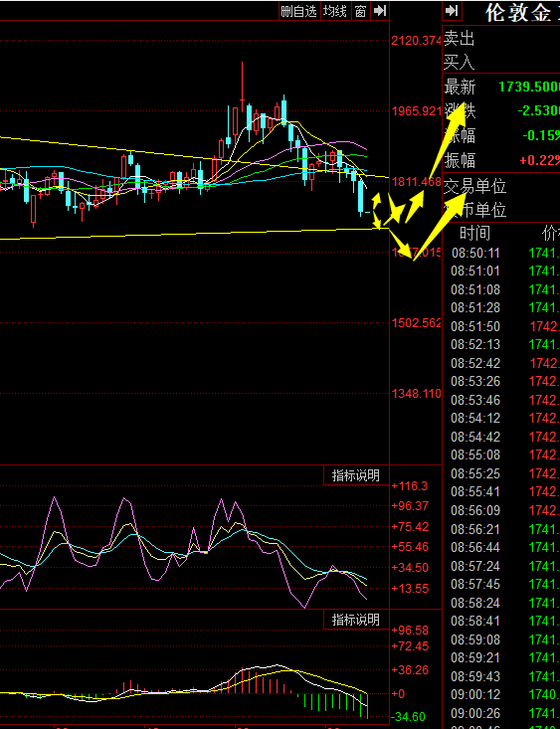Click the tallest red candlestick's upper wick
560x729 pixels.
click(242, 80)
